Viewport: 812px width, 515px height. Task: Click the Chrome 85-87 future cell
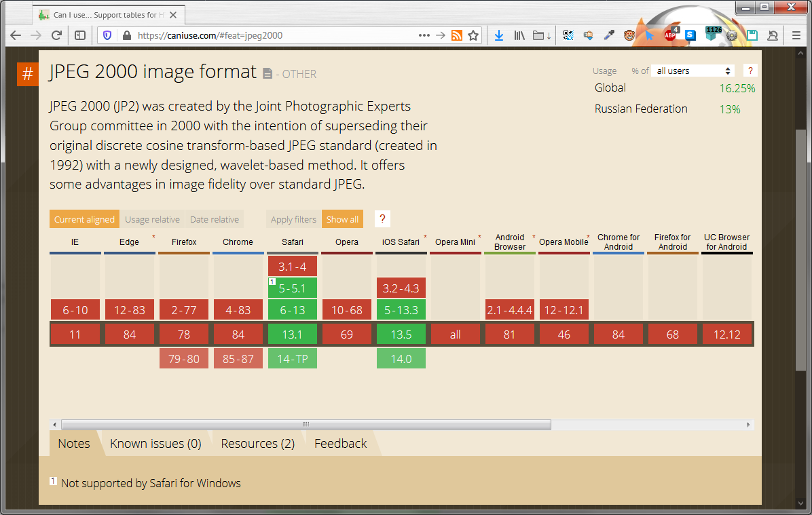tap(238, 359)
